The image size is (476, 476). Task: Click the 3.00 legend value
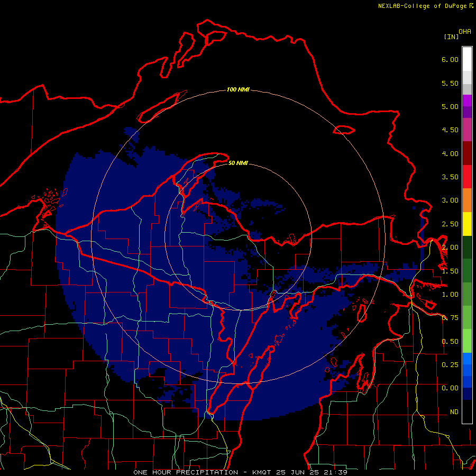point(450,200)
